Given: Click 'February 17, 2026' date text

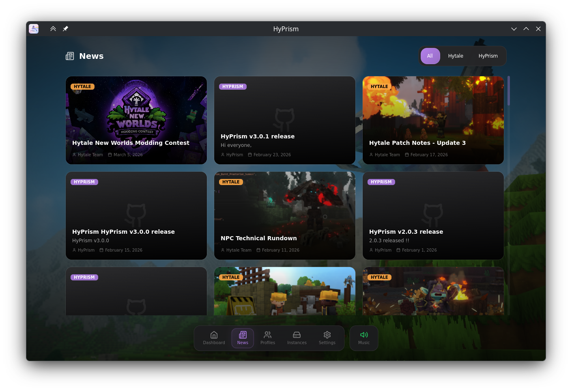Looking at the screenshot, I should (x=429, y=155).
